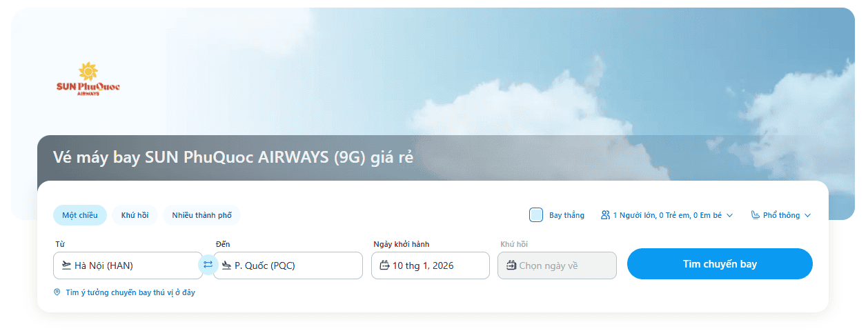Click the seat icon beside Phổ thông
Viewport: 868px width, 331px height.
(x=756, y=215)
